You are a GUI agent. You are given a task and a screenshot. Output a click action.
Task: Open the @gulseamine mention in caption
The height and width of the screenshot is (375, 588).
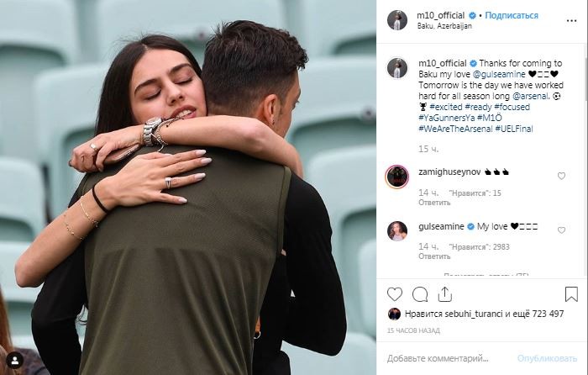click(499, 74)
